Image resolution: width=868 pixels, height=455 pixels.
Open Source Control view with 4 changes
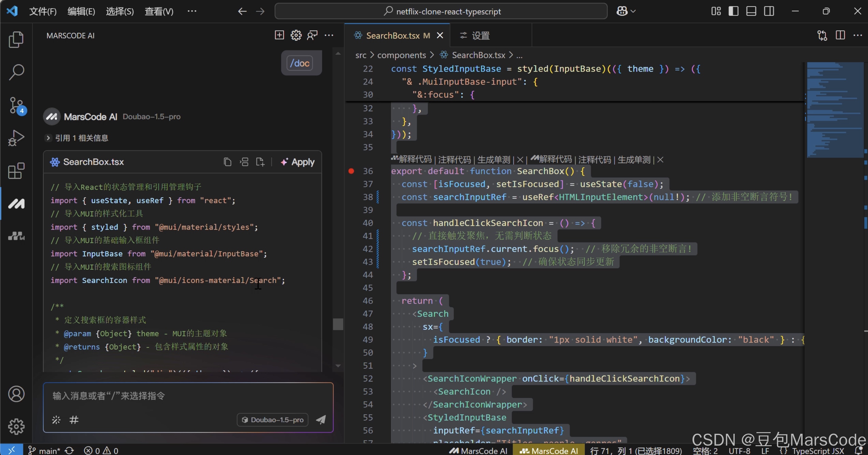click(16, 105)
